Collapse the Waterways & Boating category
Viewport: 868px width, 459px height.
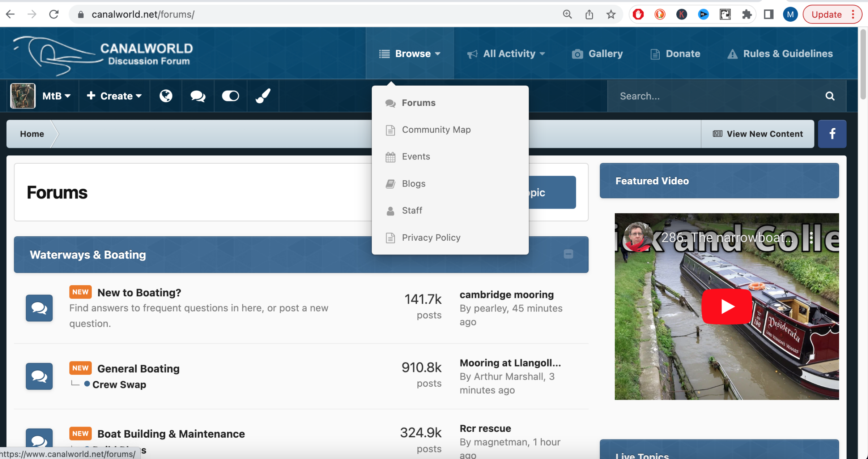(568, 254)
